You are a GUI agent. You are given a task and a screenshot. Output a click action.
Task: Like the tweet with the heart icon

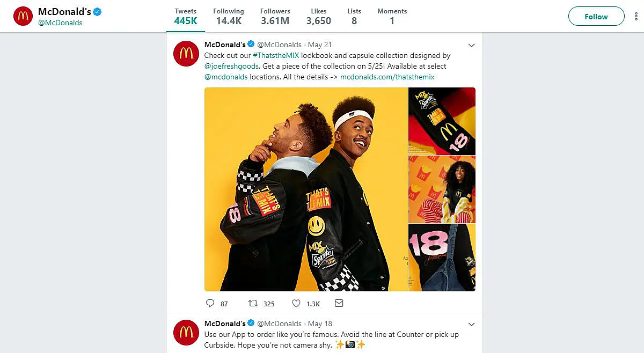tap(296, 303)
